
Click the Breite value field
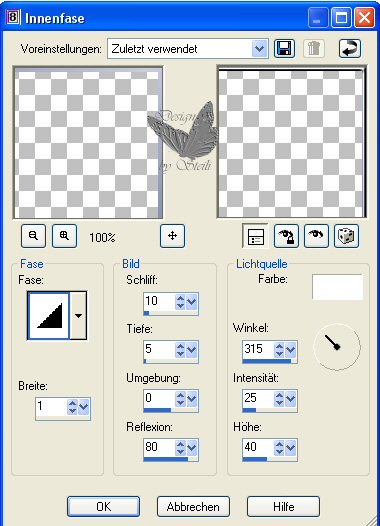point(51,406)
